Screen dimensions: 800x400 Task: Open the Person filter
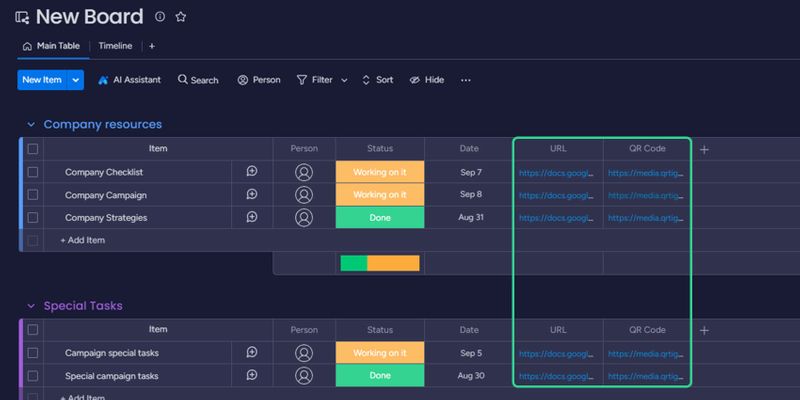tap(259, 80)
